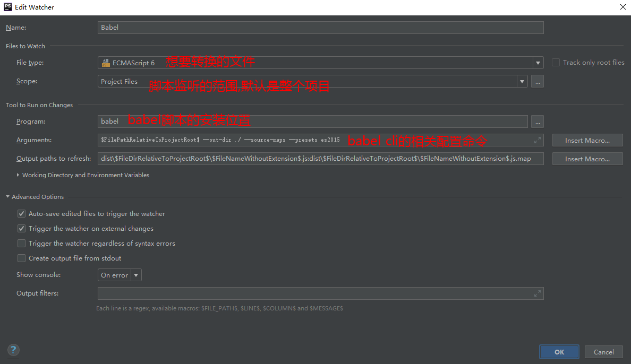Image resolution: width=631 pixels, height=364 pixels.
Task: Open the File type dropdown
Action: 538,62
